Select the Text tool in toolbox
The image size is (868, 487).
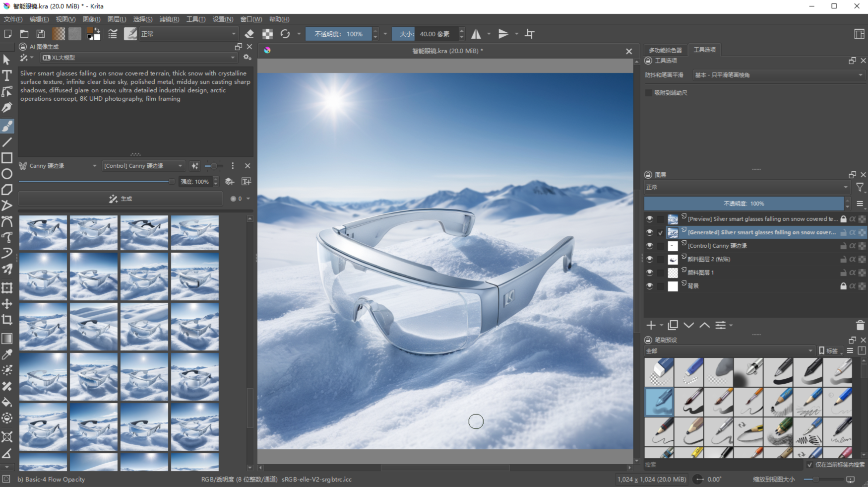pos(7,75)
